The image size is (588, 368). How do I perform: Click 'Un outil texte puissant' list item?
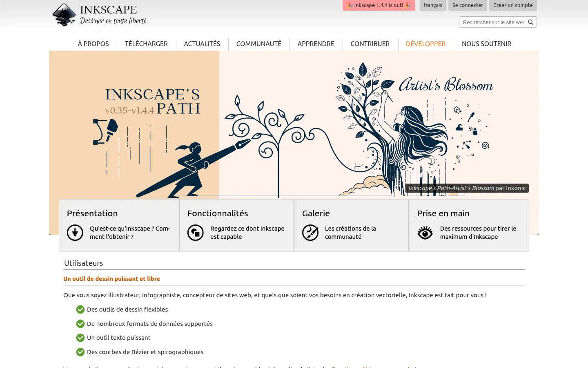pyautogui.click(x=119, y=338)
